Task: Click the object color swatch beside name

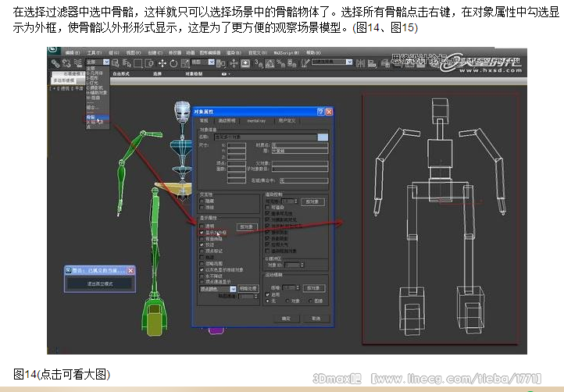Action: (323, 137)
